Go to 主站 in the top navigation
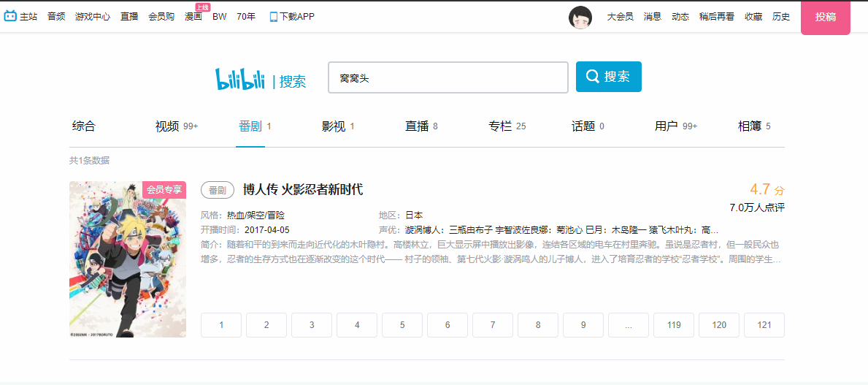 click(28, 17)
